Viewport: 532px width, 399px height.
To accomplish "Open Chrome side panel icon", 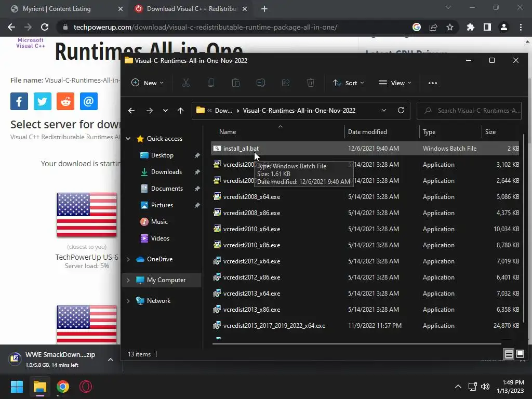I will tap(487, 27).
